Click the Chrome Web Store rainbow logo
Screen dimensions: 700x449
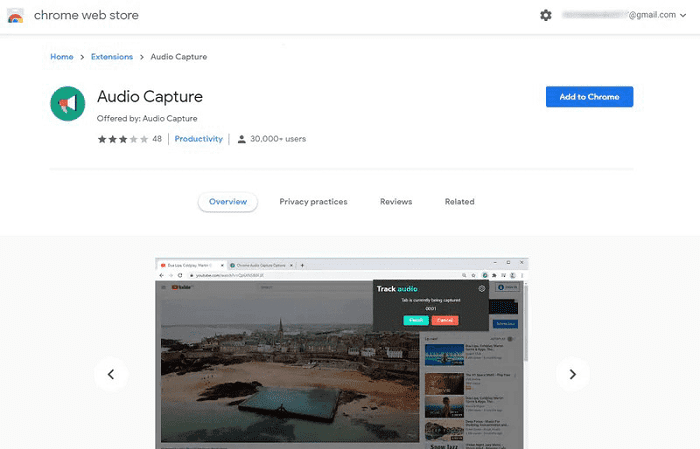15,16
